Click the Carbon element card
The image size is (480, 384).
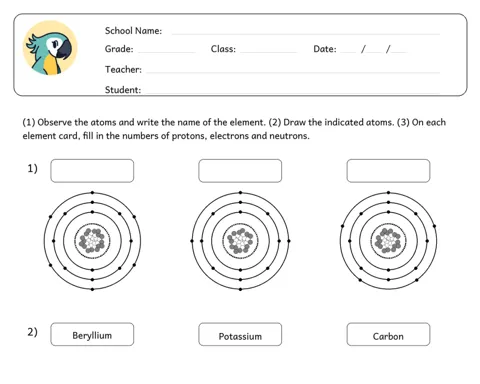coord(388,334)
